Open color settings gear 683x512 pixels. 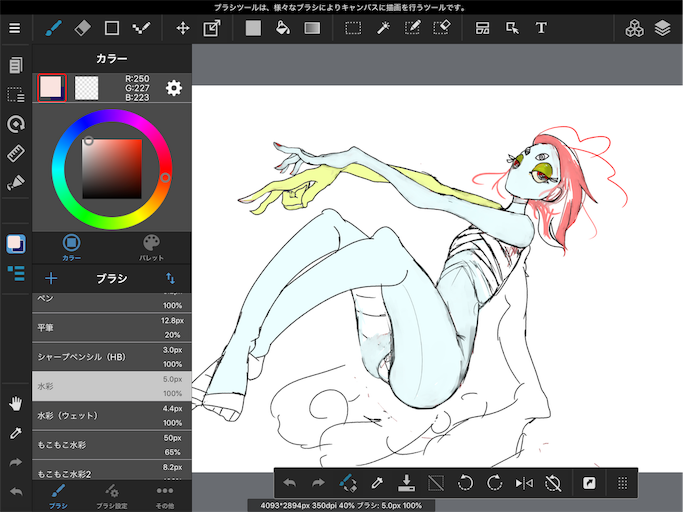pos(174,88)
